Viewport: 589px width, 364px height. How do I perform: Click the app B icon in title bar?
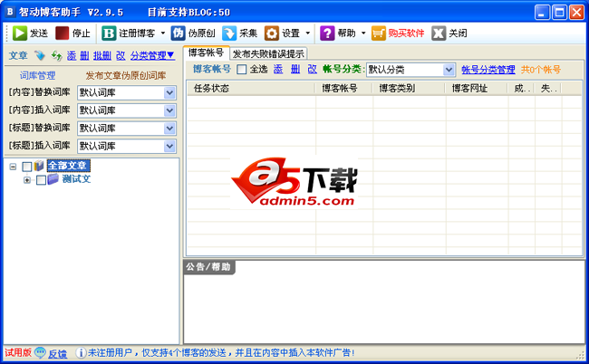coord(10,12)
